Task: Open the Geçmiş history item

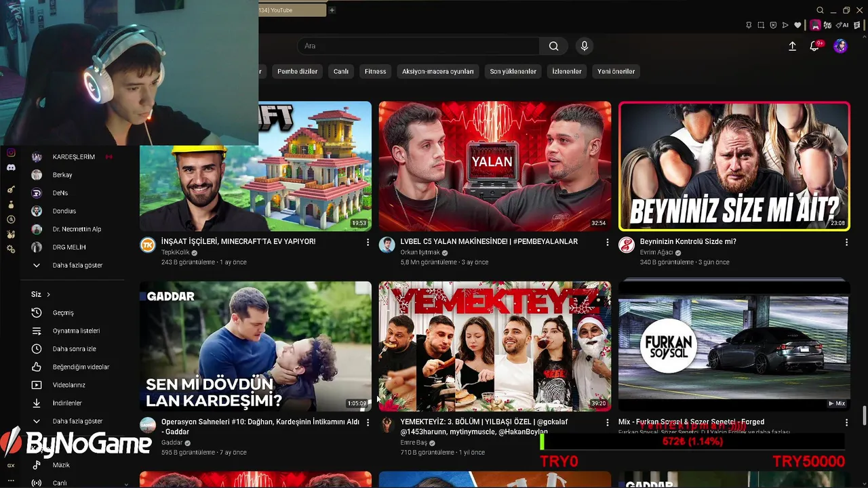Action: click(63, 312)
